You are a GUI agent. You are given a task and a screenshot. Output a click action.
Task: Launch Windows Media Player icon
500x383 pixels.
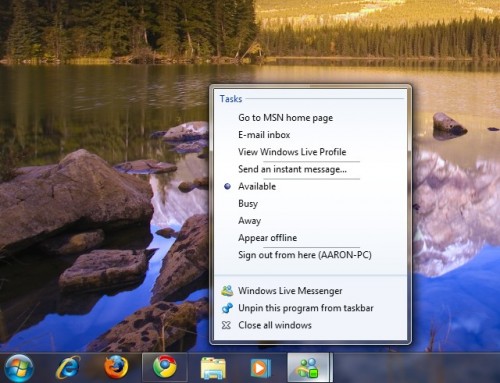[261, 368]
